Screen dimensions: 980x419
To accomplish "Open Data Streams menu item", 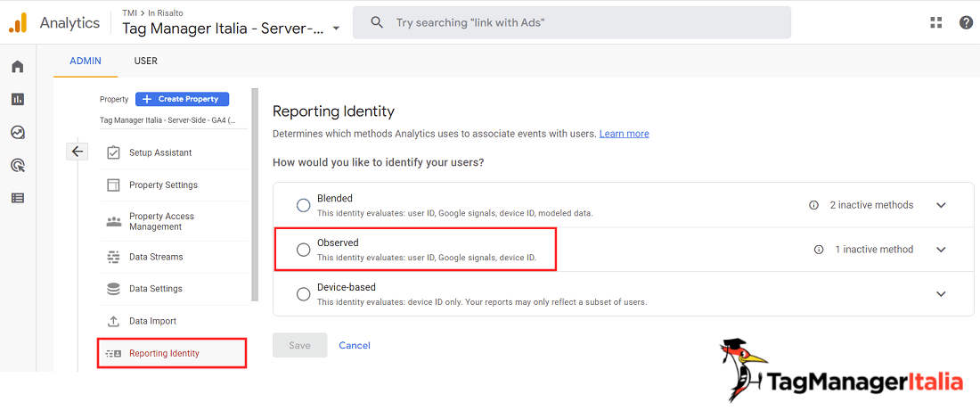I will click(x=174, y=257).
